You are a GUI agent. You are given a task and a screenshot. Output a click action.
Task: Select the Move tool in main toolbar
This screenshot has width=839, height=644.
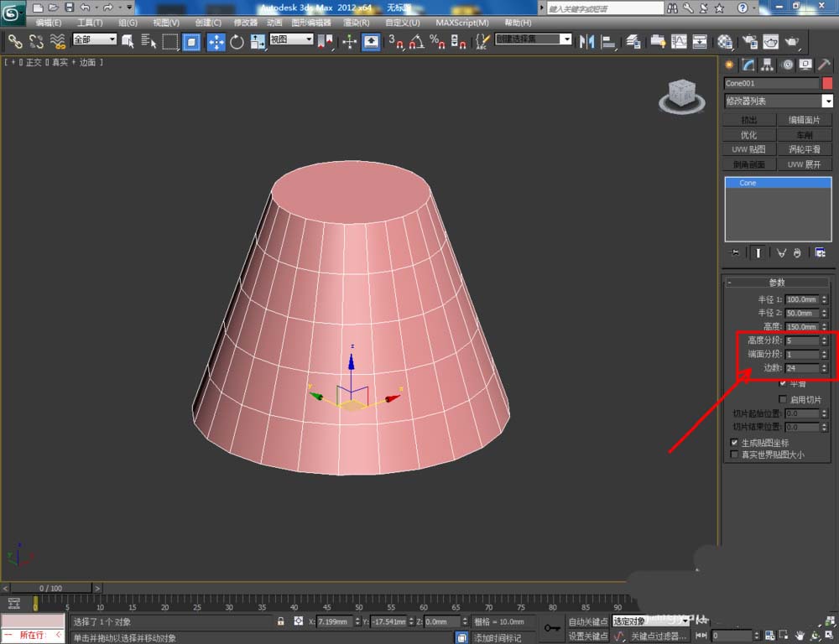click(216, 41)
